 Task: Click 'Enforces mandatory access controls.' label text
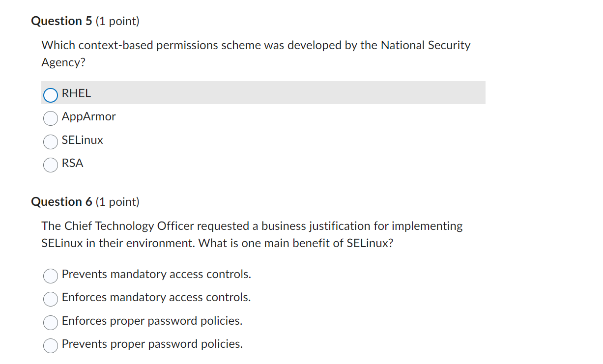(x=156, y=297)
